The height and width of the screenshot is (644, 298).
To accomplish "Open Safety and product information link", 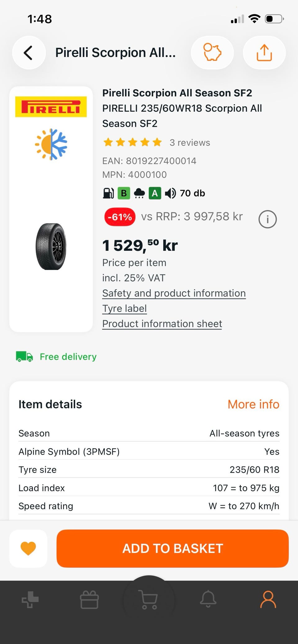I will point(174,293).
